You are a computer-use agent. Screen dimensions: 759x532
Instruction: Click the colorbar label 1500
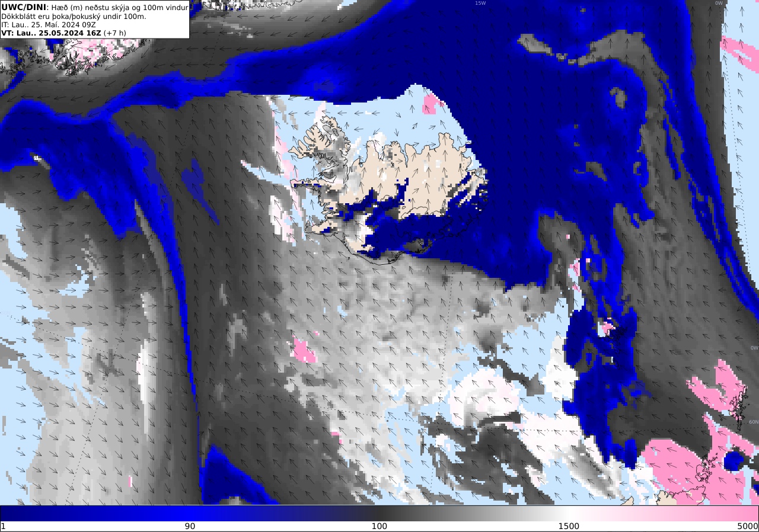(569, 526)
